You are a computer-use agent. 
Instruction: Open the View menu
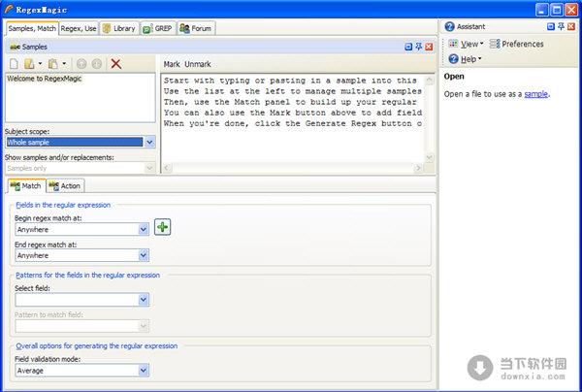tap(466, 44)
